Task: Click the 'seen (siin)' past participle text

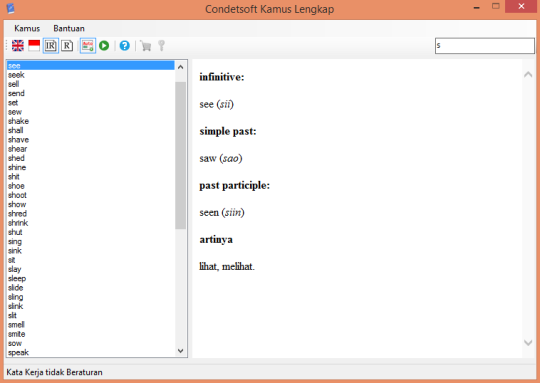Action: [222, 213]
